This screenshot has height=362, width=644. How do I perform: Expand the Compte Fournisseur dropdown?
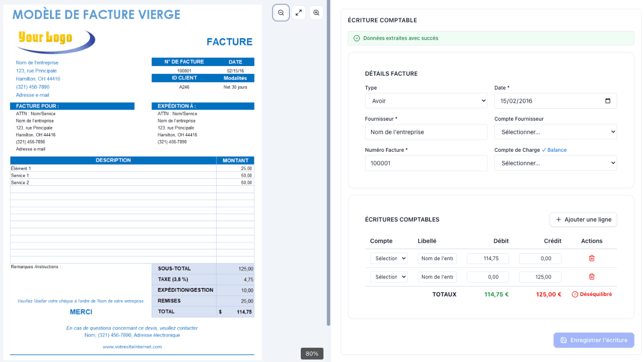pos(555,132)
